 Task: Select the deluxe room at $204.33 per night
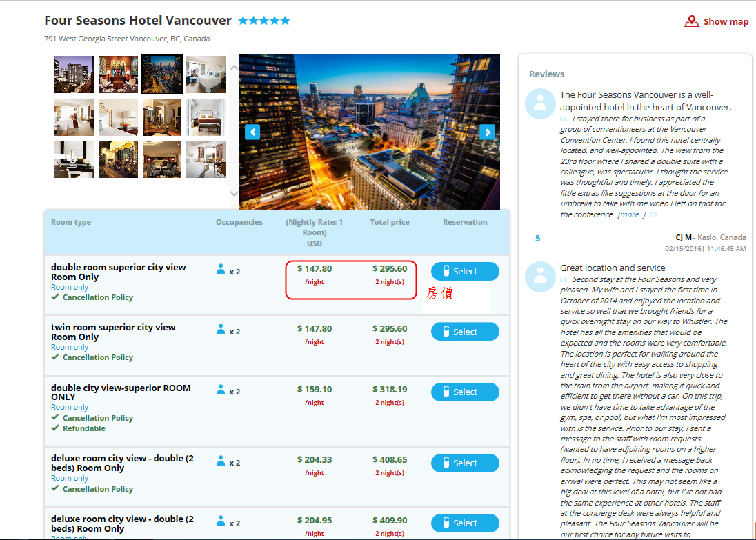465,463
